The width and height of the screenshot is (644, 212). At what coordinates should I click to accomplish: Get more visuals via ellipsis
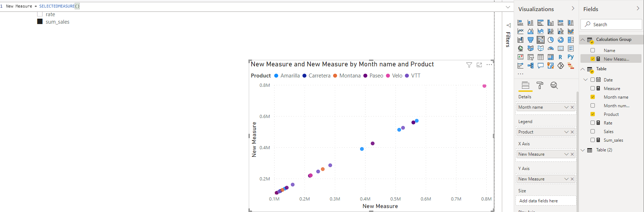coord(521,74)
